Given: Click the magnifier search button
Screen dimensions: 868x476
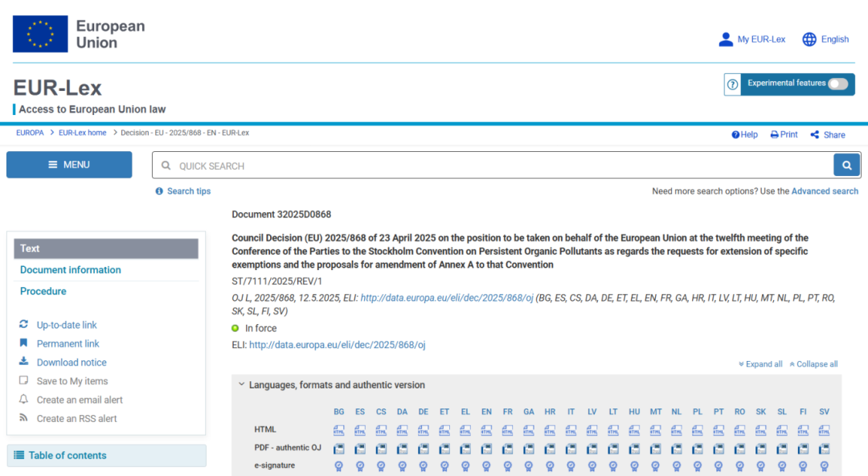Looking at the screenshot, I should click(846, 166).
